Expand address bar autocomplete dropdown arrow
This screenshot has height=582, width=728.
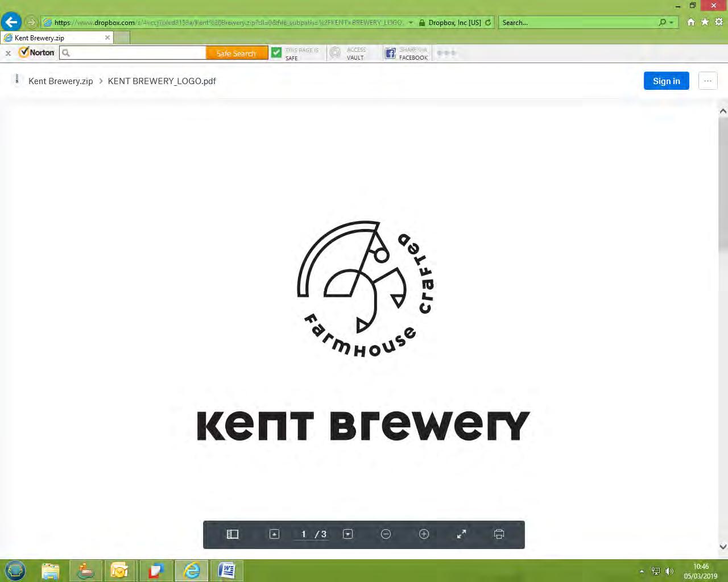[x=411, y=23]
